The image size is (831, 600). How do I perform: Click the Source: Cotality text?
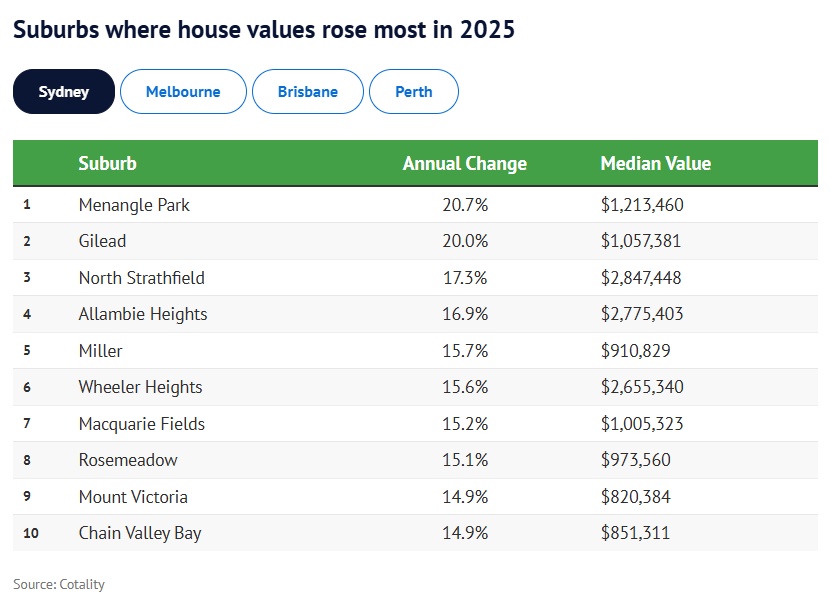pyautogui.click(x=59, y=584)
